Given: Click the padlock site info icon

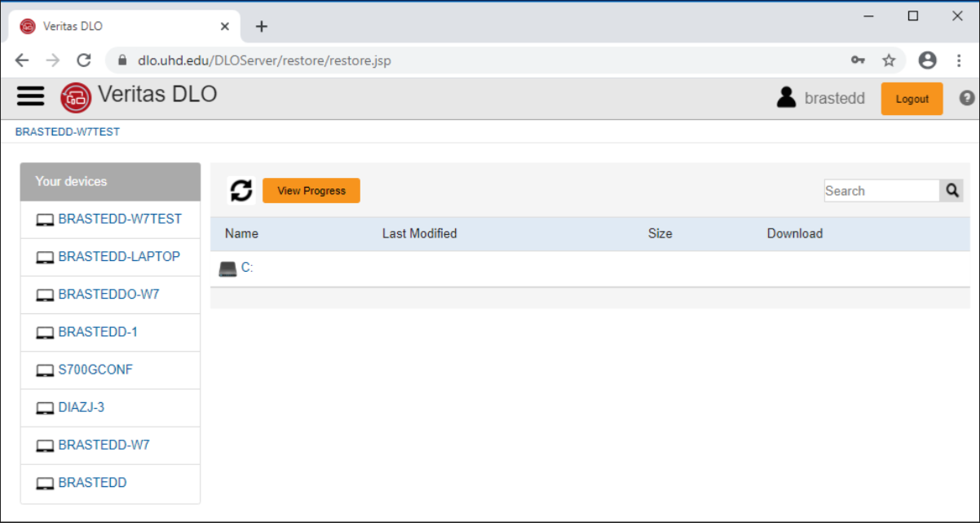Looking at the screenshot, I should 123,60.
